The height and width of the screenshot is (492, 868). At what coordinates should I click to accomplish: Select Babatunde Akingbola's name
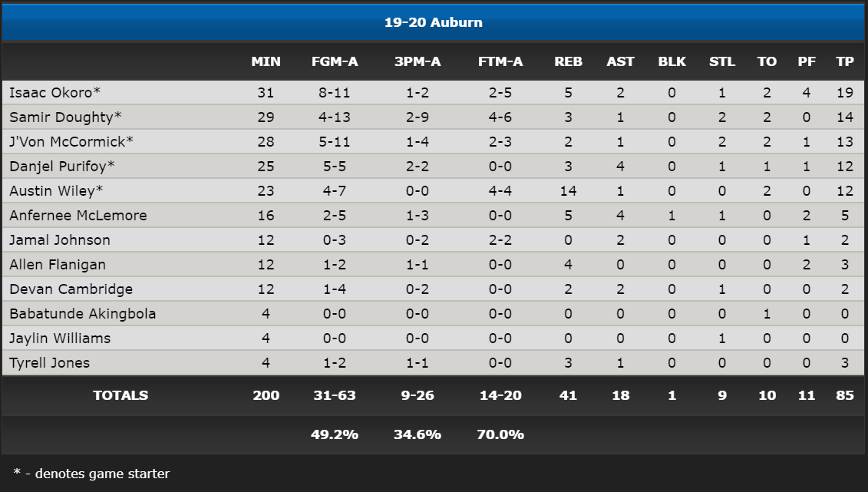coord(82,314)
